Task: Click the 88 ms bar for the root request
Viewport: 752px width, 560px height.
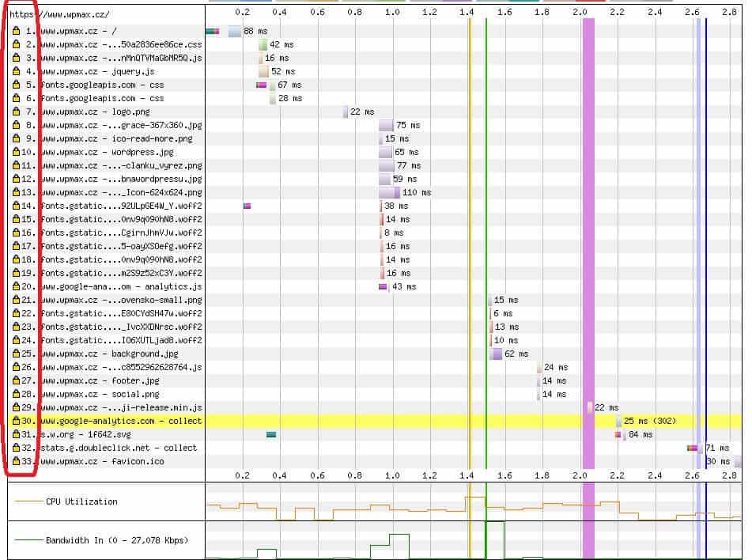Action: pos(234,31)
